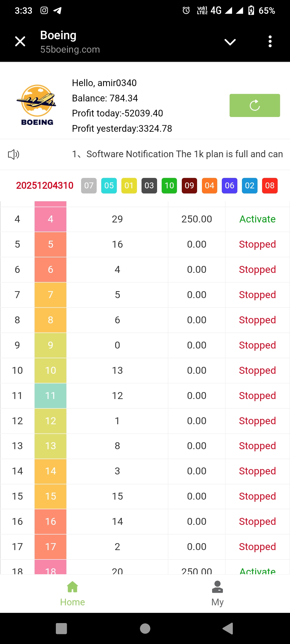
Task: Tap the issue number 20251204310
Action: [45, 185]
